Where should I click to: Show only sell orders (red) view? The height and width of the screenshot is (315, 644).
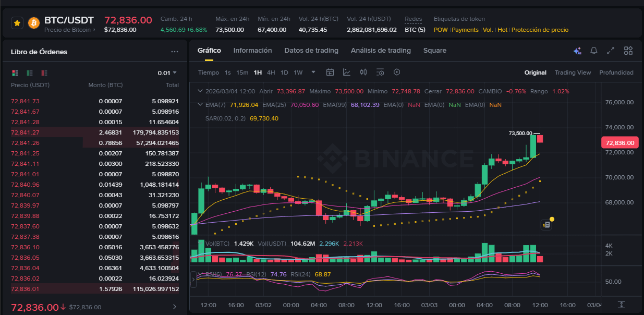pyautogui.click(x=44, y=73)
